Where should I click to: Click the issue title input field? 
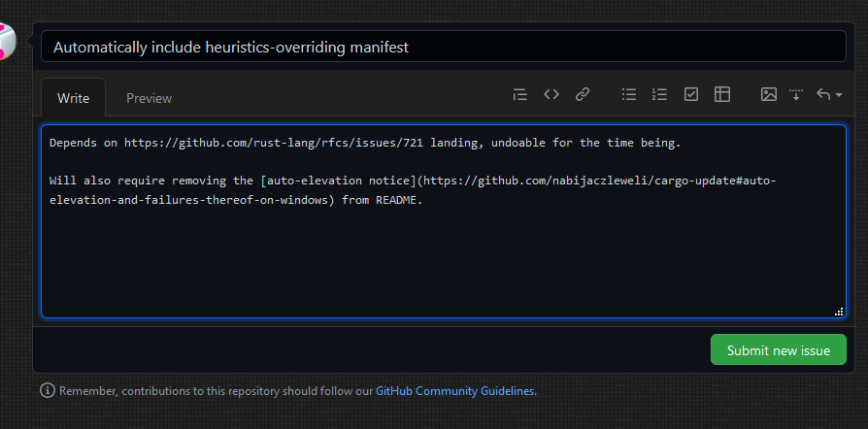(x=444, y=47)
